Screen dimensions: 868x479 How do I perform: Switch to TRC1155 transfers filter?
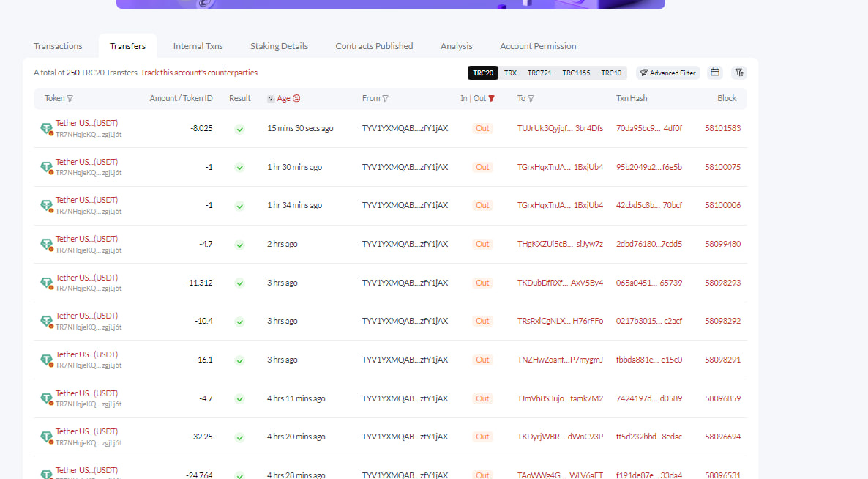tap(576, 73)
